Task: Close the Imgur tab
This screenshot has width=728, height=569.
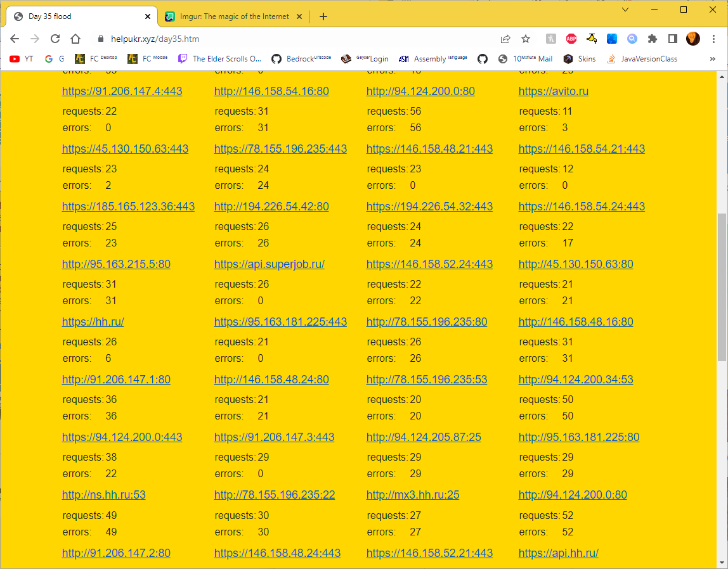Action: point(299,16)
